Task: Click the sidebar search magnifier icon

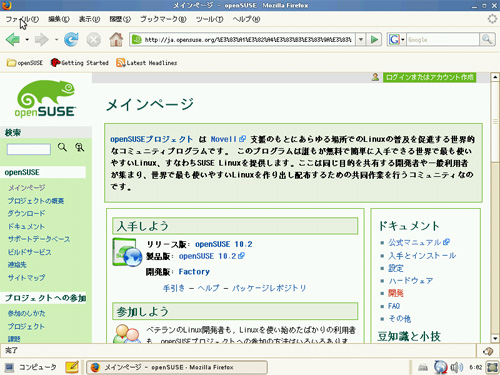Action: point(62,147)
